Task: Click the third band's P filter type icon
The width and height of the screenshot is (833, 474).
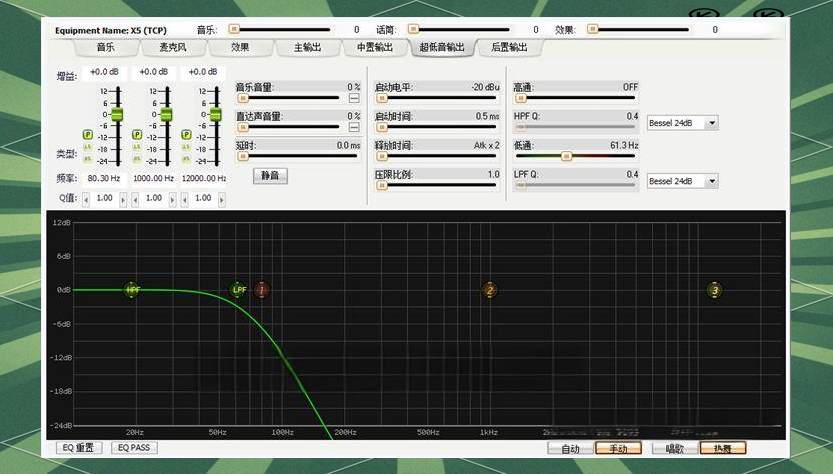Action: (x=186, y=134)
